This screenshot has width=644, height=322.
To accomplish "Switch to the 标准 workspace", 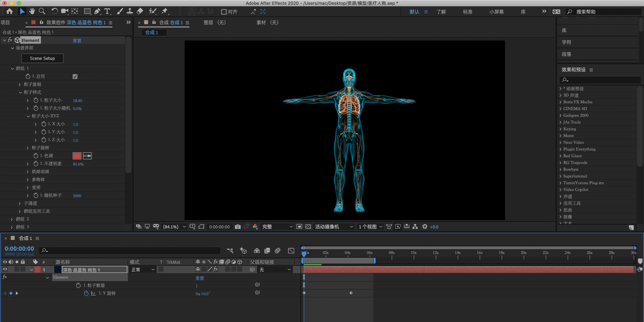I will [x=468, y=12].
